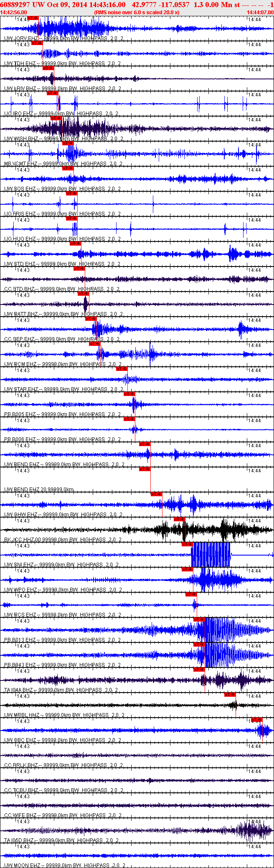This screenshot has width=274, height=868.
Task: Select the CC TCBU BHZ station label
Action: point(63,790)
